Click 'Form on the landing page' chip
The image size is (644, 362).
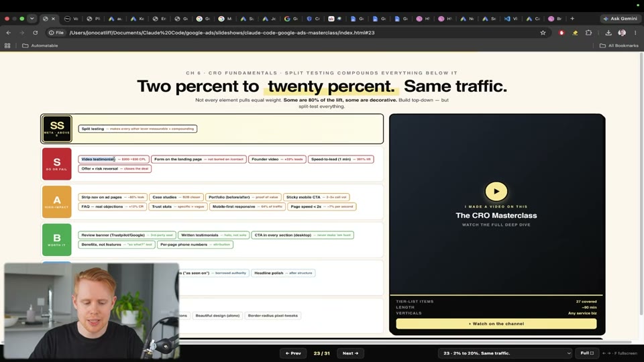tap(199, 159)
